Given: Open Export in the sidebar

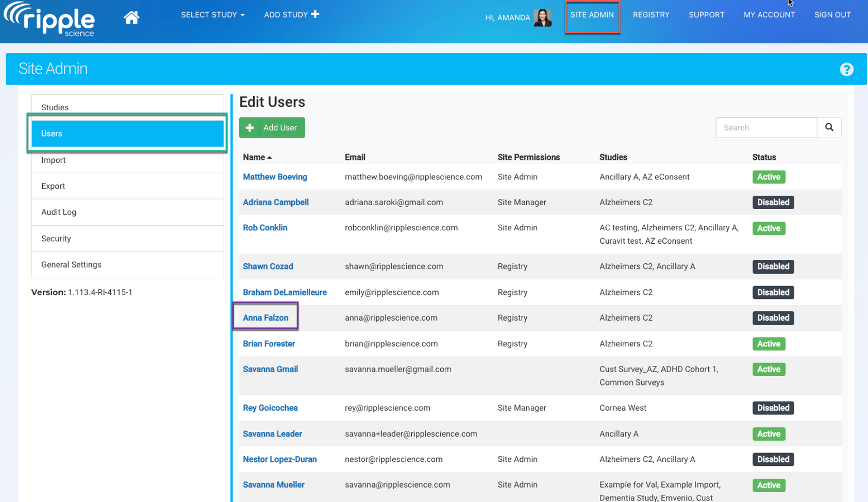Looking at the screenshot, I should point(127,186).
